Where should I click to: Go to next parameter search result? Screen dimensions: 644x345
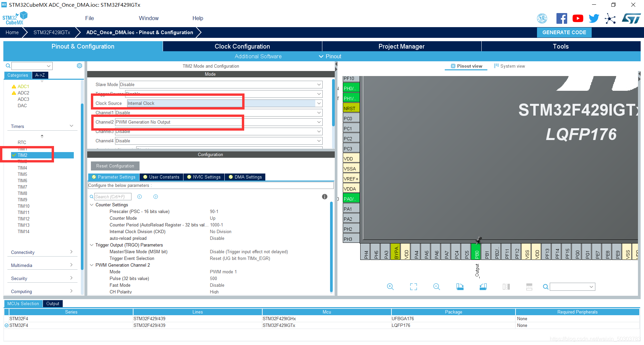click(x=156, y=197)
